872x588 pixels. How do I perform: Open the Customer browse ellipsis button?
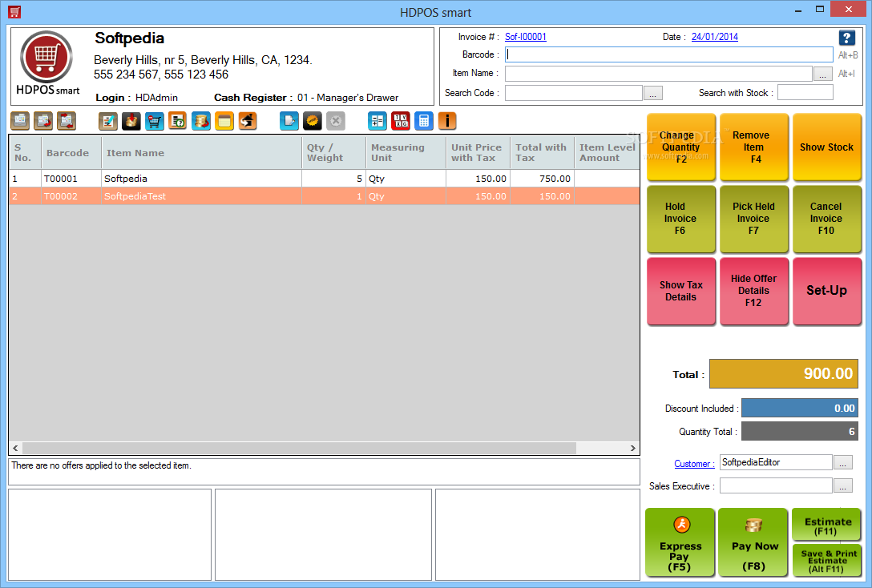pyautogui.click(x=843, y=463)
